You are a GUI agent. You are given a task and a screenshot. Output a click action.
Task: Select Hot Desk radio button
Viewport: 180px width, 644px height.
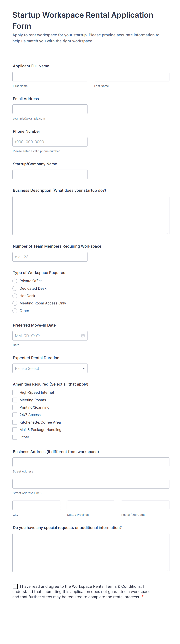[15, 296]
